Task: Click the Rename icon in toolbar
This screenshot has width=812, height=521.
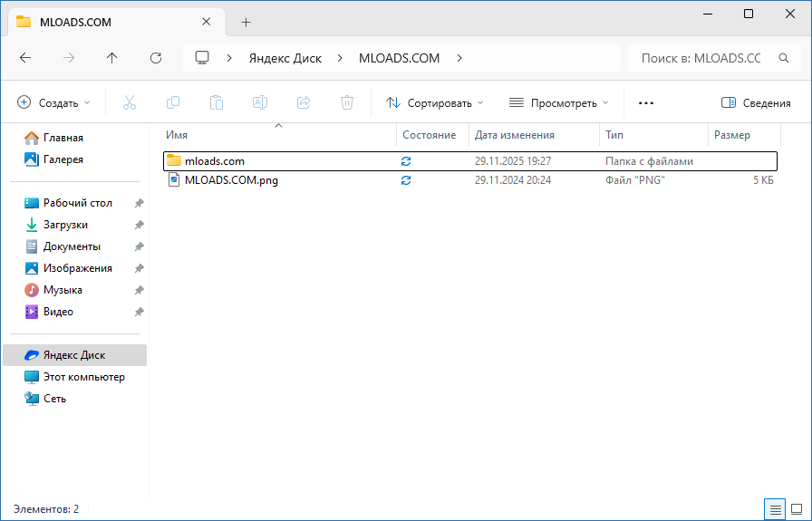Action: pyautogui.click(x=260, y=103)
